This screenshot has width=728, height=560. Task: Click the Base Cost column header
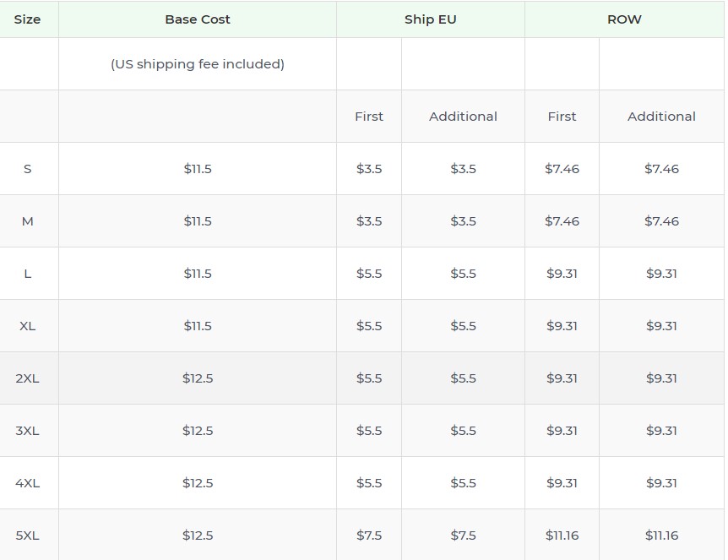pos(198,19)
